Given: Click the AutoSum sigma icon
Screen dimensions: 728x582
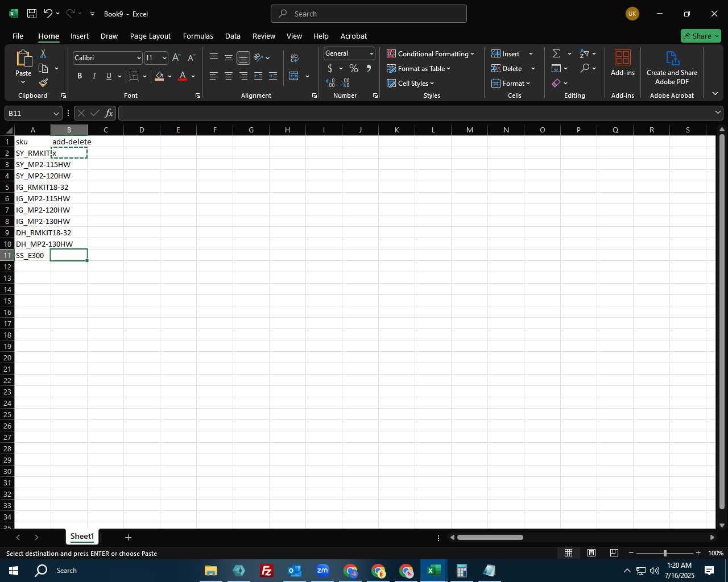Looking at the screenshot, I should [556, 53].
